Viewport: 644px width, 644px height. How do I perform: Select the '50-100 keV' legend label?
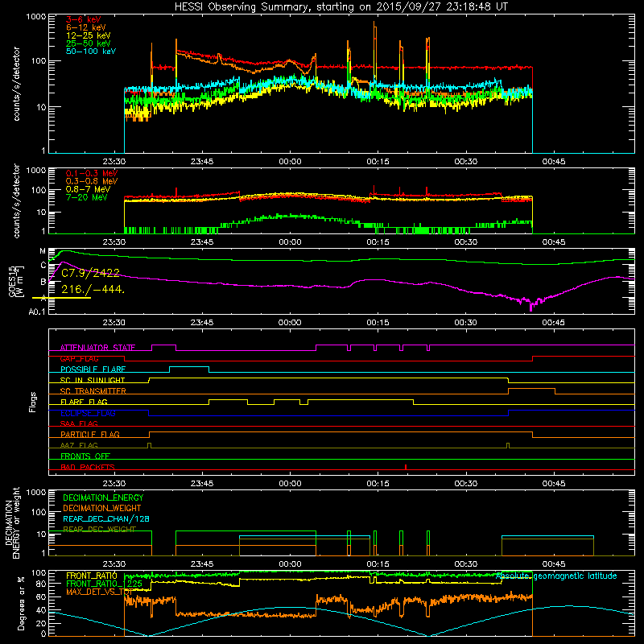click(x=91, y=51)
